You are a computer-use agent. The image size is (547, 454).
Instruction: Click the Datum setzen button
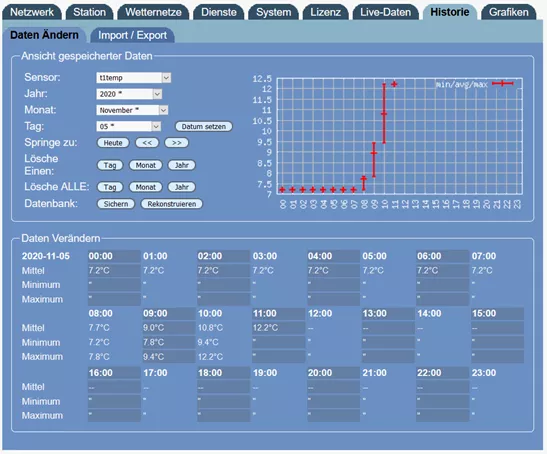(x=204, y=126)
